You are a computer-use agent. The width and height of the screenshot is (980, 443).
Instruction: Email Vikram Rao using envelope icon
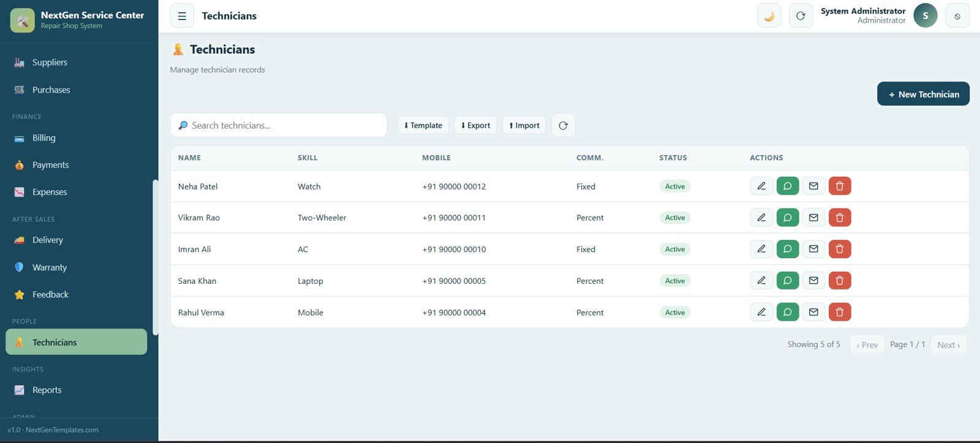tap(813, 217)
